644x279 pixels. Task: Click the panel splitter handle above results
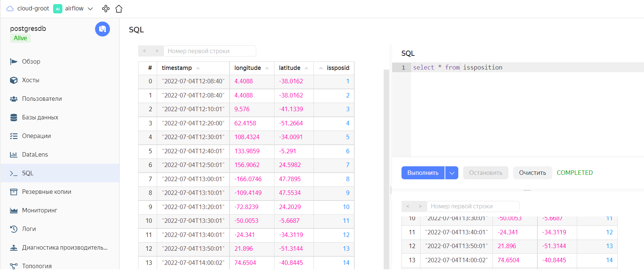(527, 190)
